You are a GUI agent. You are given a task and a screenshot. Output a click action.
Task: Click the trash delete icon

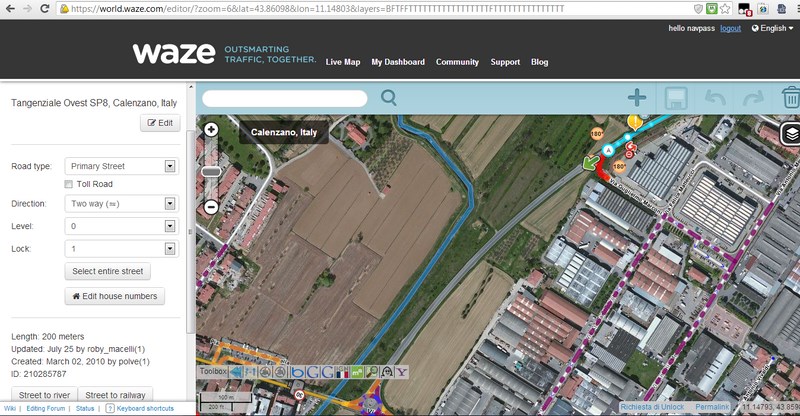click(x=791, y=97)
